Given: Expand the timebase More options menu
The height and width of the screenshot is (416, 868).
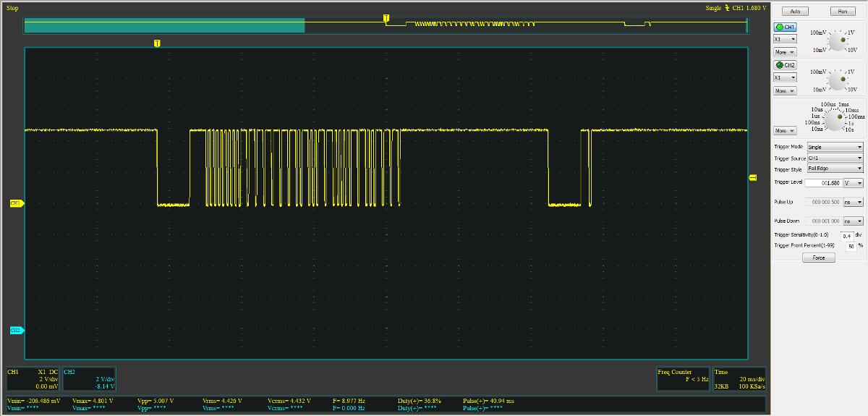Looking at the screenshot, I should [784, 131].
